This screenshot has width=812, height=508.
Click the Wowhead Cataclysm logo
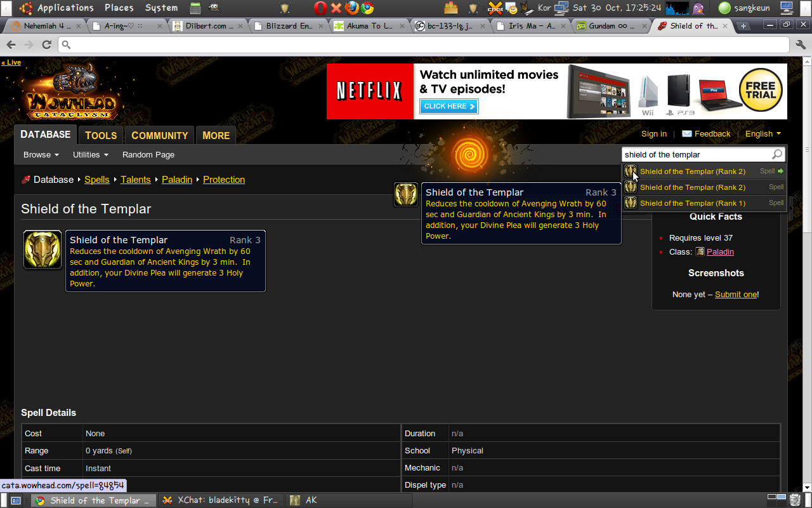point(71,93)
